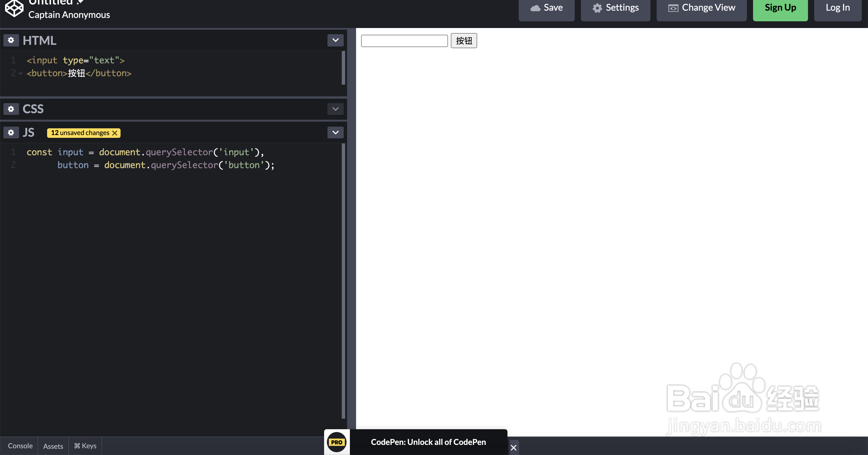Click the green Sign Up button

coord(780,8)
